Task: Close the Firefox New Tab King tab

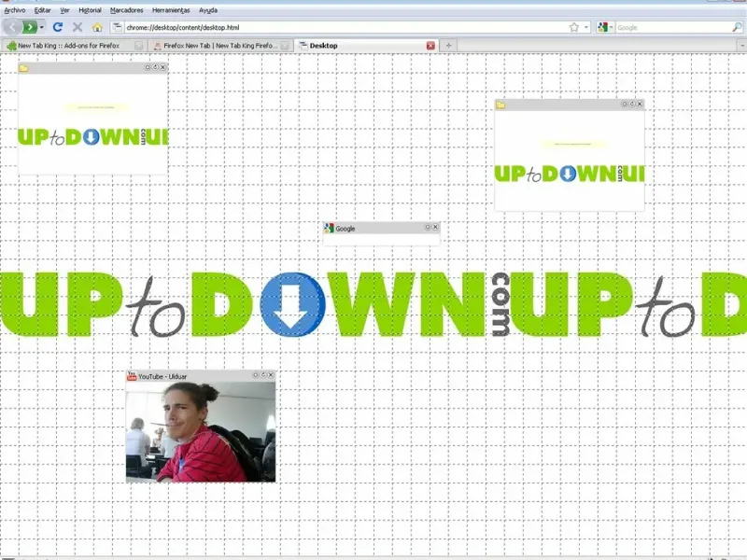Action: click(285, 46)
